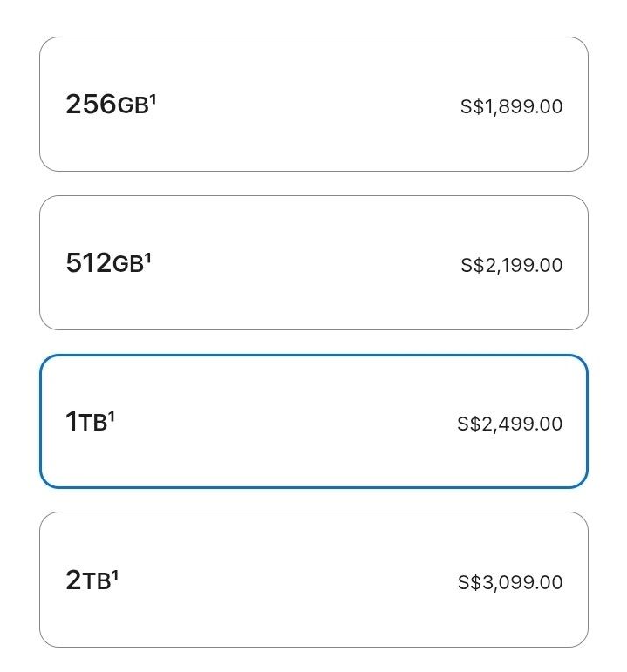Click the S$2,499.00 price
This screenshot has height=672, width=627.
pyautogui.click(x=510, y=424)
